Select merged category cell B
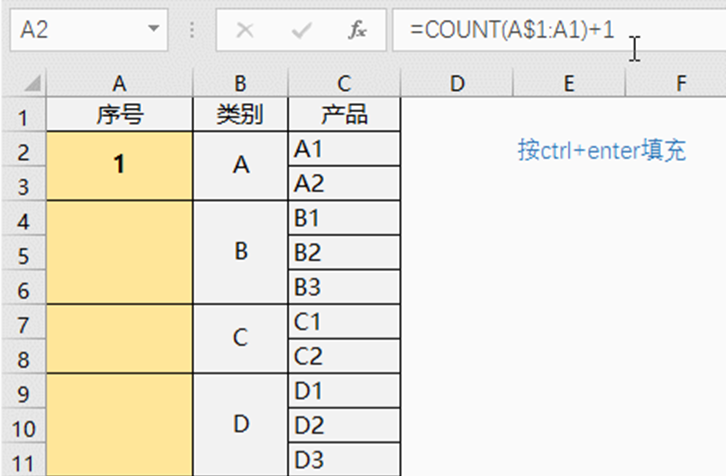Image resolution: width=726 pixels, height=476 pixels. point(240,253)
